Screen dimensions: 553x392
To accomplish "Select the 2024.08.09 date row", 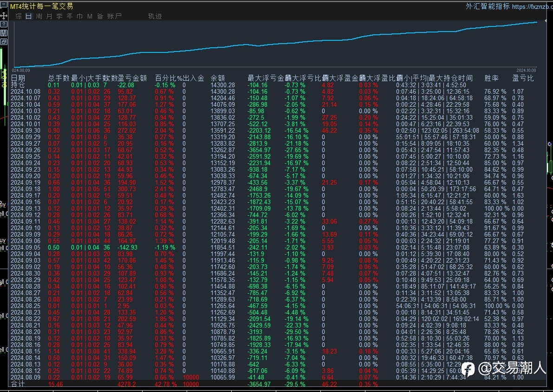I will pos(26,377).
